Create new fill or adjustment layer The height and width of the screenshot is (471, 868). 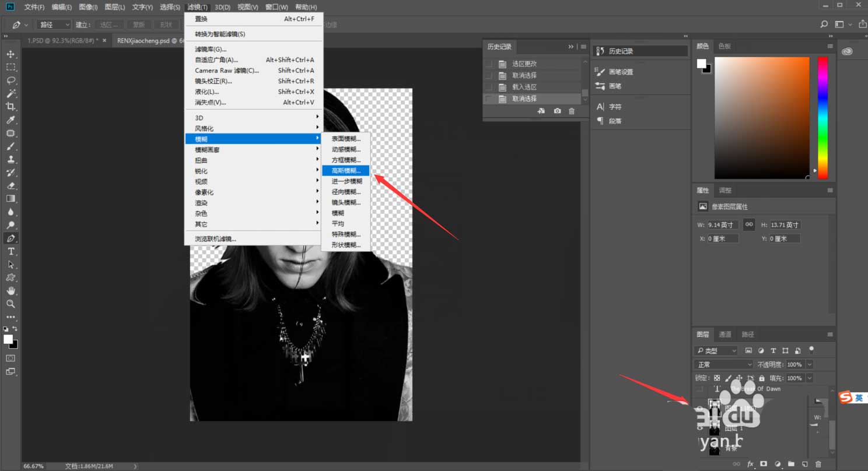click(x=778, y=464)
